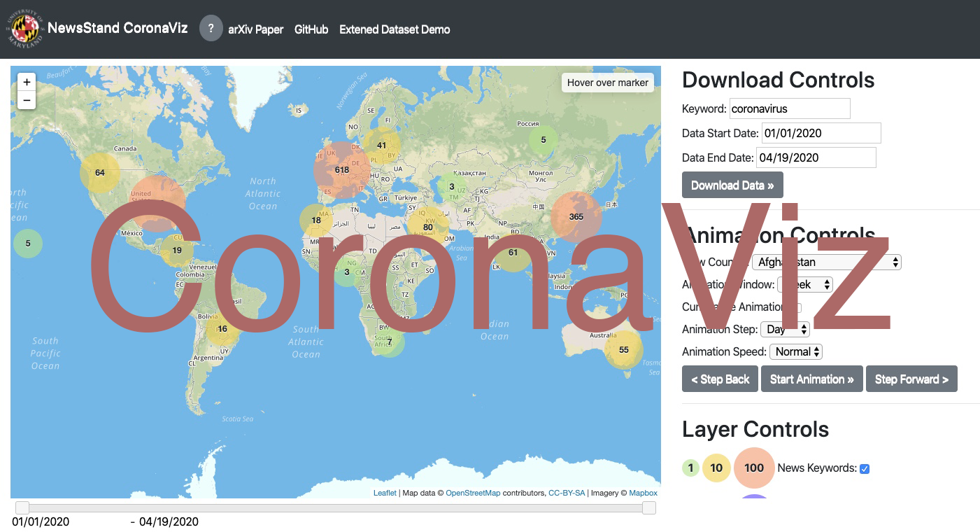
Task: Click the map zoom out minus button
Action: (27, 100)
